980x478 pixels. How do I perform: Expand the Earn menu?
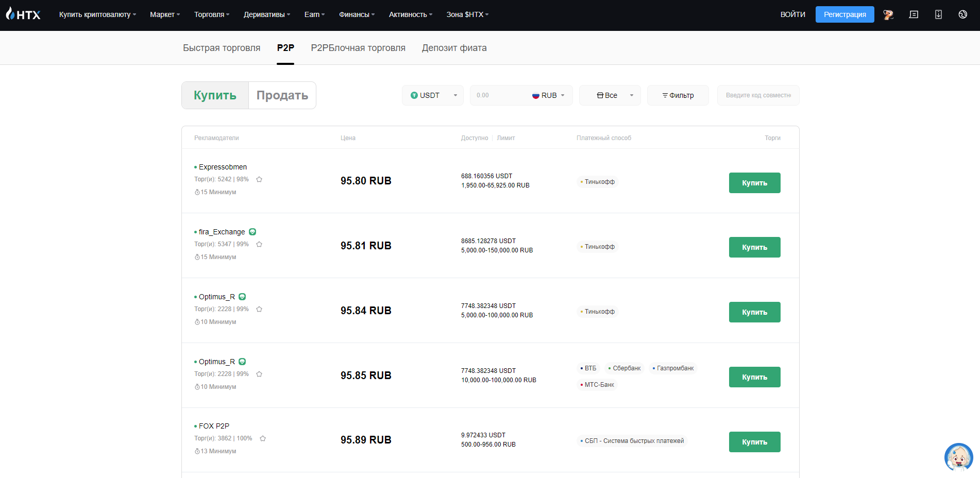314,14
